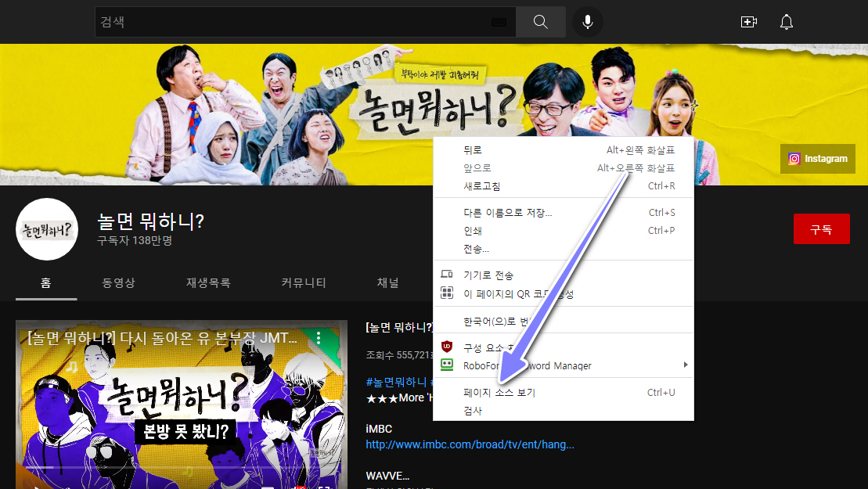Select the page QR code creation entry
The width and height of the screenshot is (868, 489).
[563, 293]
